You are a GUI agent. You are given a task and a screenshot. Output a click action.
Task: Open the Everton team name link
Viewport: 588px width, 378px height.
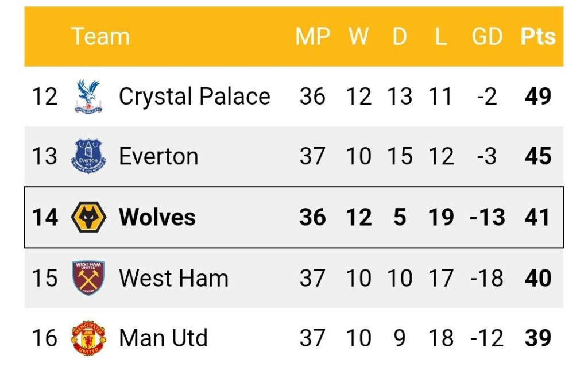(x=158, y=156)
